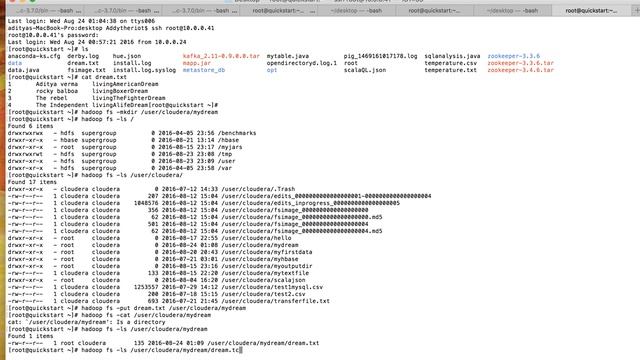Click temperature.txt in the listing
640x360 pixels.
(451, 70)
